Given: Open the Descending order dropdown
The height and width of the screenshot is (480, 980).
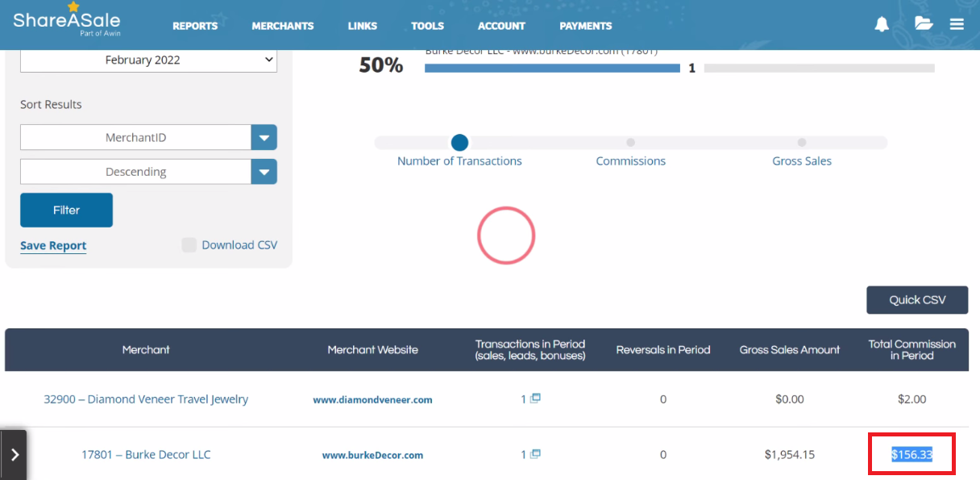Looking at the screenshot, I should coord(148,172).
